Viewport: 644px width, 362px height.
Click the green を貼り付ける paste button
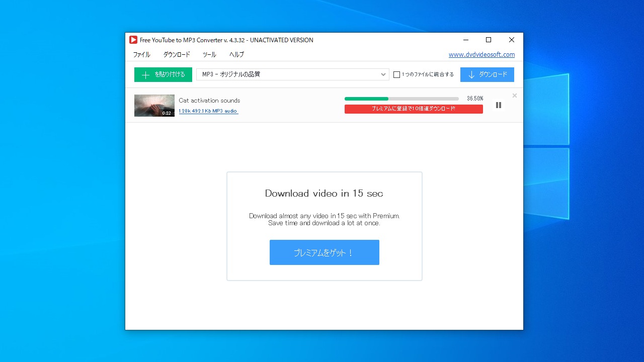[163, 74]
